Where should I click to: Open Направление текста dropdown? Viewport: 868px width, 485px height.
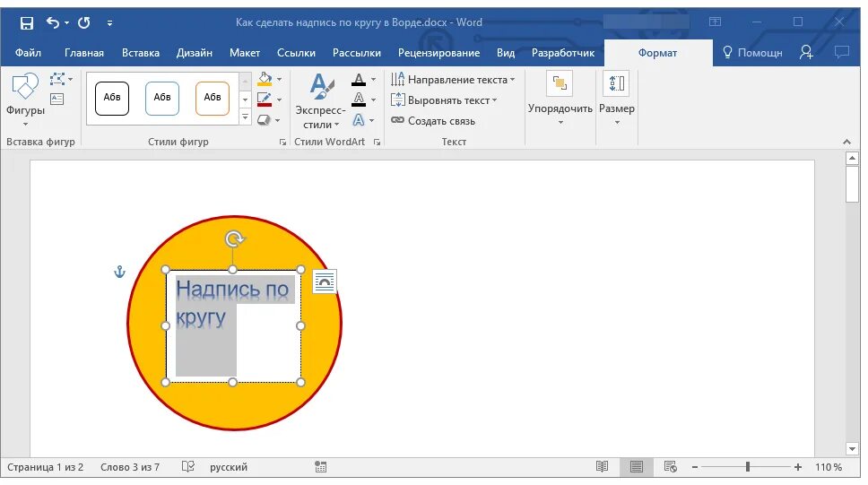click(453, 80)
